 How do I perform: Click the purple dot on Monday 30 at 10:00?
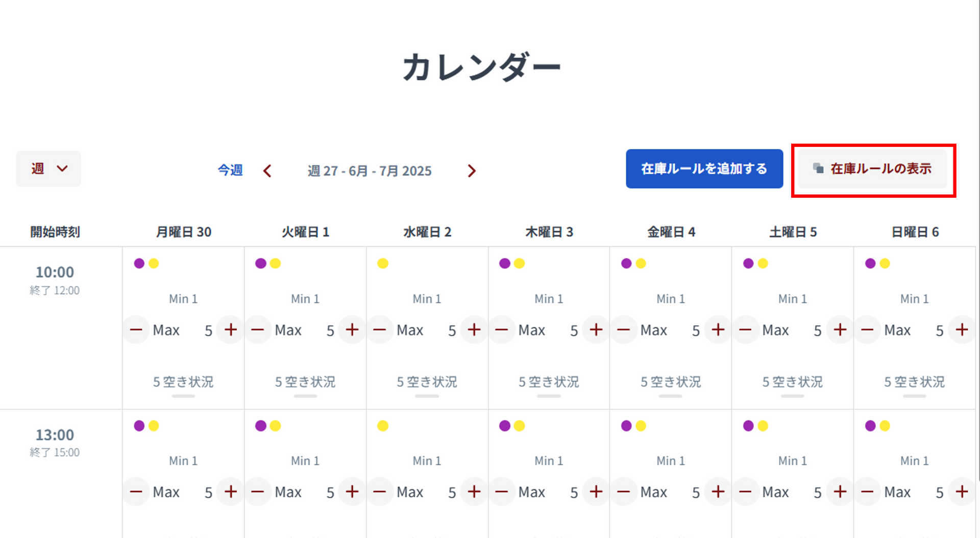click(139, 264)
